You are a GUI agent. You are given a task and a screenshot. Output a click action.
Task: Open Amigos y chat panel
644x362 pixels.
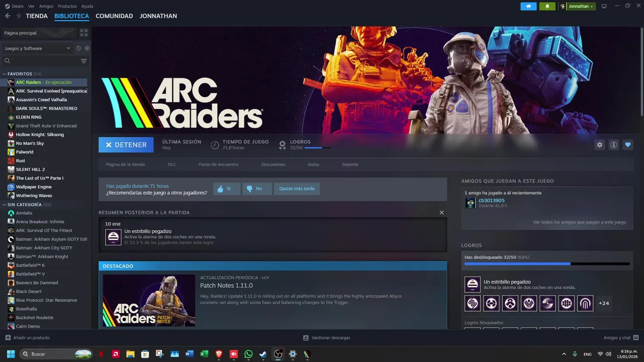pyautogui.click(x=621, y=338)
